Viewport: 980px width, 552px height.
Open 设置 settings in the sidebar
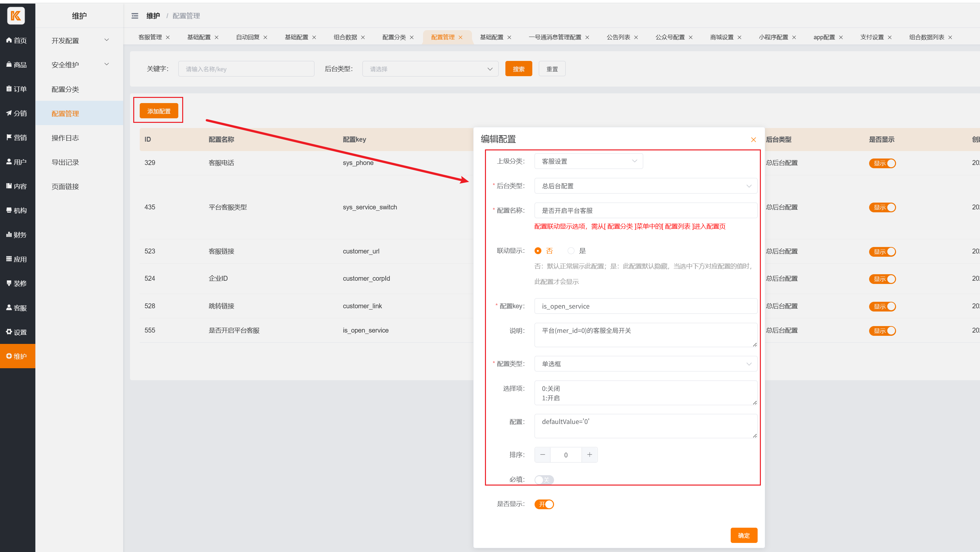coord(17,332)
